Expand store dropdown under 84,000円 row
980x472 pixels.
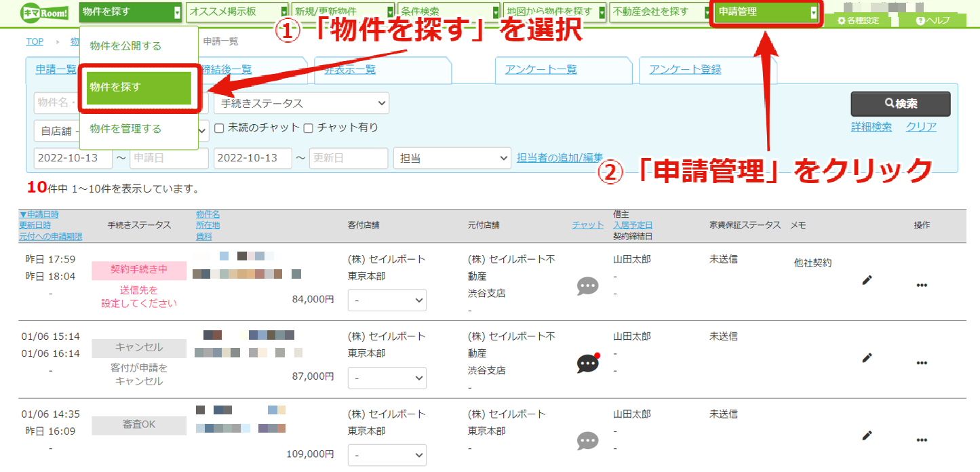[x=387, y=300]
